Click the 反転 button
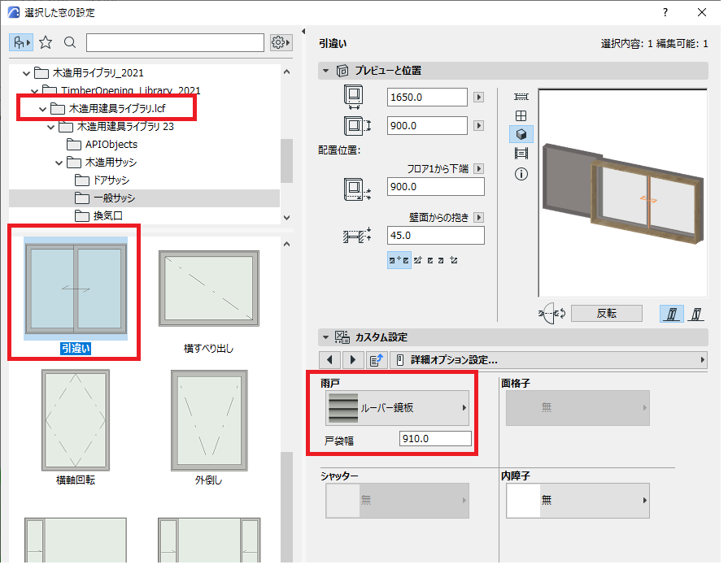The image size is (728, 569). (x=606, y=313)
